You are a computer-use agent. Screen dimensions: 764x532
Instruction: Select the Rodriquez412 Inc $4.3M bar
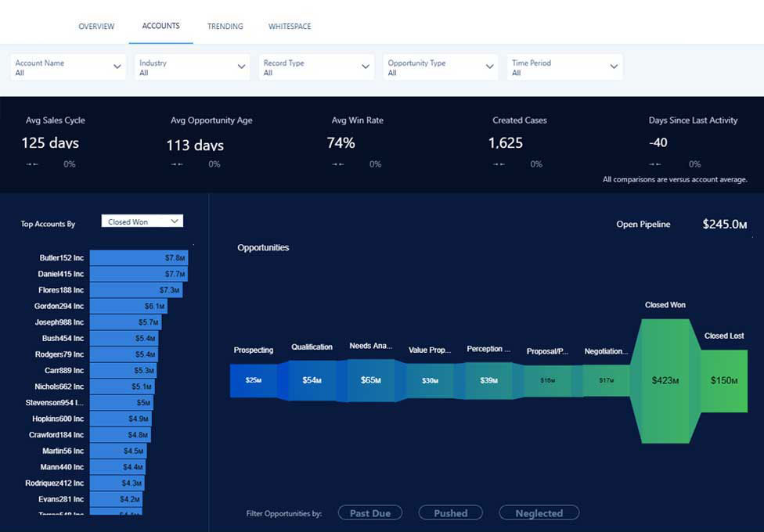coord(117,483)
